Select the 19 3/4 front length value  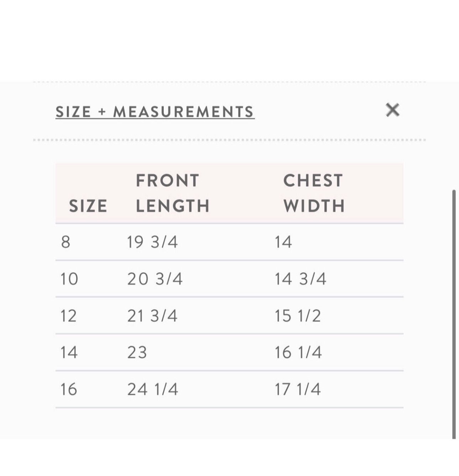(x=152, y=242)
